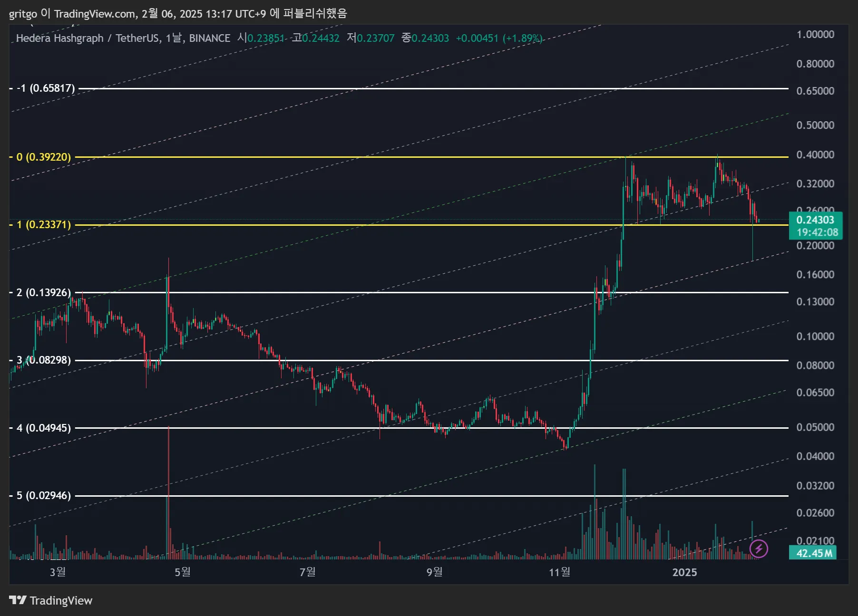Click the 3월 date label on time axis
Image resolution: width=858 pixels, height=616 pixels.
pyautogui.click(x=58, y=572)
